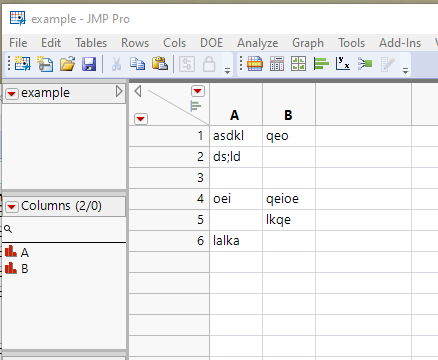The image size is (438, 360).
Task: Click the grayed settings icon beside Paste
Action: click(x=187, y=64)
